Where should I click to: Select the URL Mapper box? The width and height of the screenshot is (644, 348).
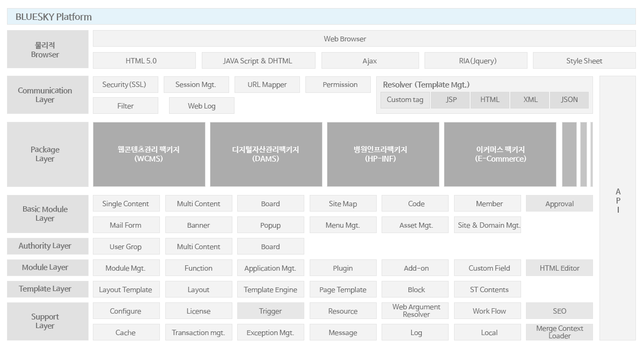pyautogui.click(x=267, y=84)
